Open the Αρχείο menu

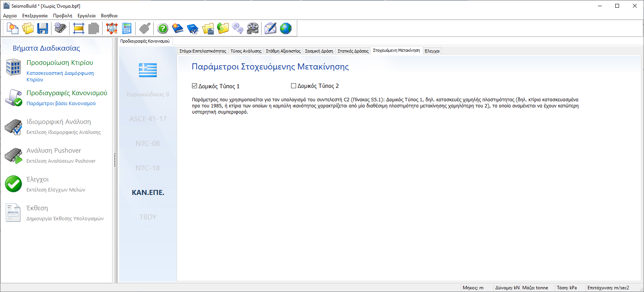(x=10, y=16)
